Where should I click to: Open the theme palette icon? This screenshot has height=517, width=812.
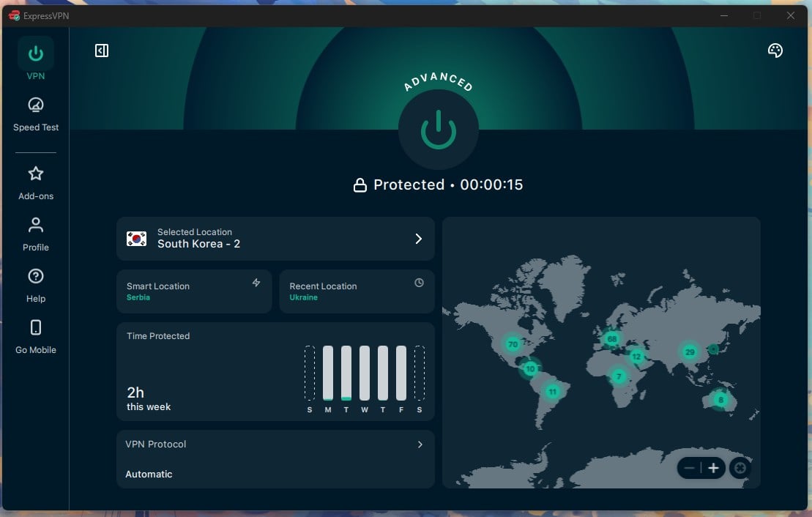click(775, 51)
